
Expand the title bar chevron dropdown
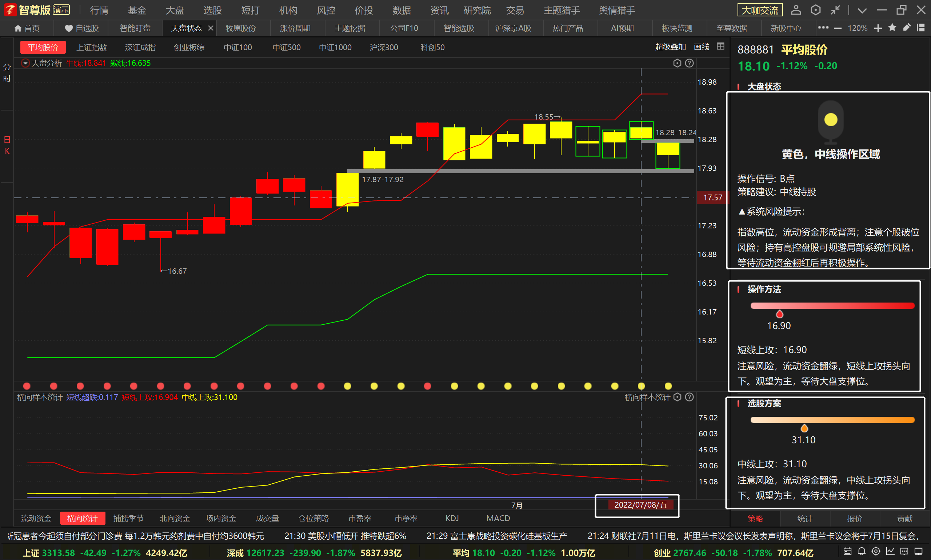(862, 11)
